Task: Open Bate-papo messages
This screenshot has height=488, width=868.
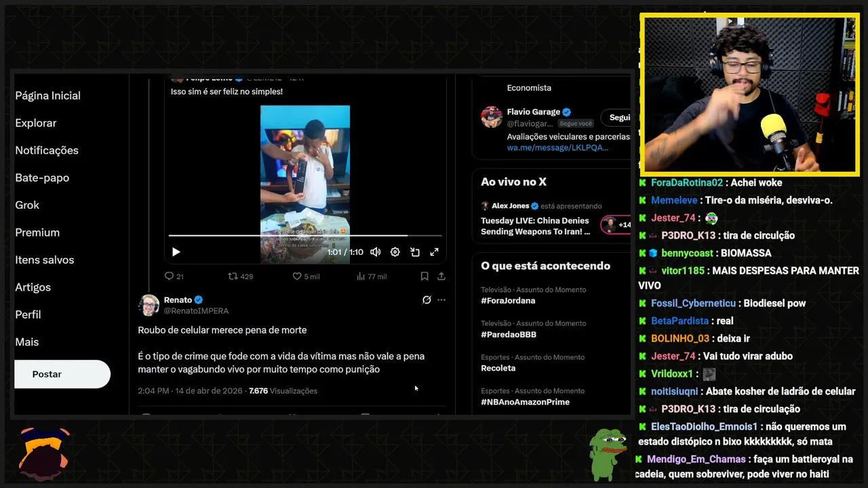Action: coord(42,178)
